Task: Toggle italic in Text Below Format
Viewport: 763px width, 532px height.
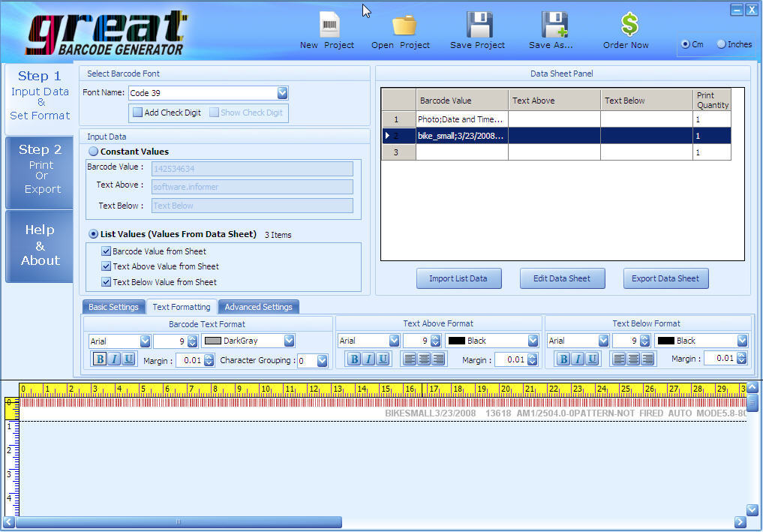Action: coord(578,359)
